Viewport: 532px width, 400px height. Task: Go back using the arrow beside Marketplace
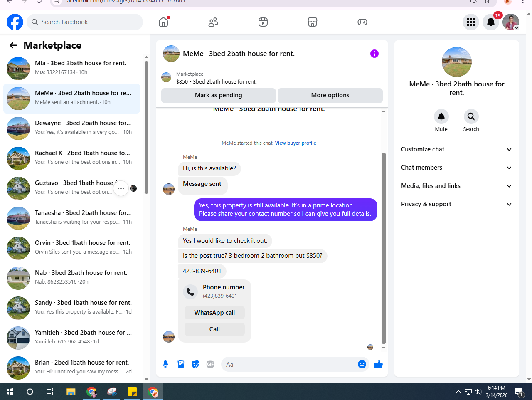point(13,45)
